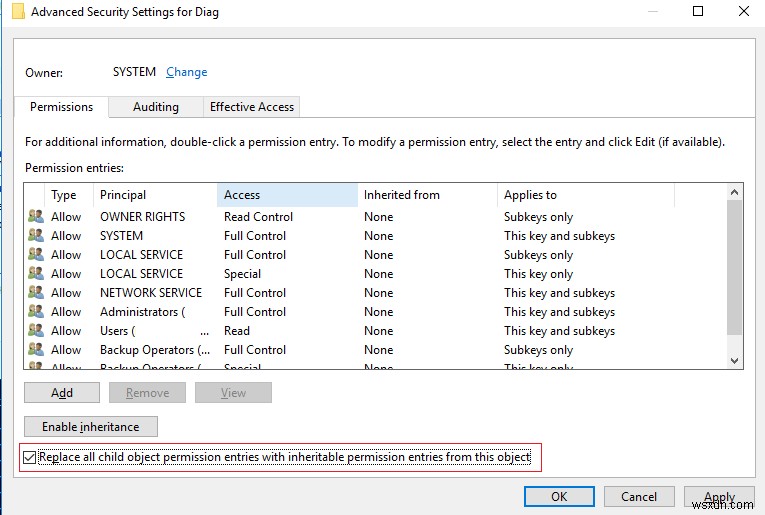Click the user icon beside Backup Operators Full Control entry
Screen dimensions: 765x515
coord(36,350)
